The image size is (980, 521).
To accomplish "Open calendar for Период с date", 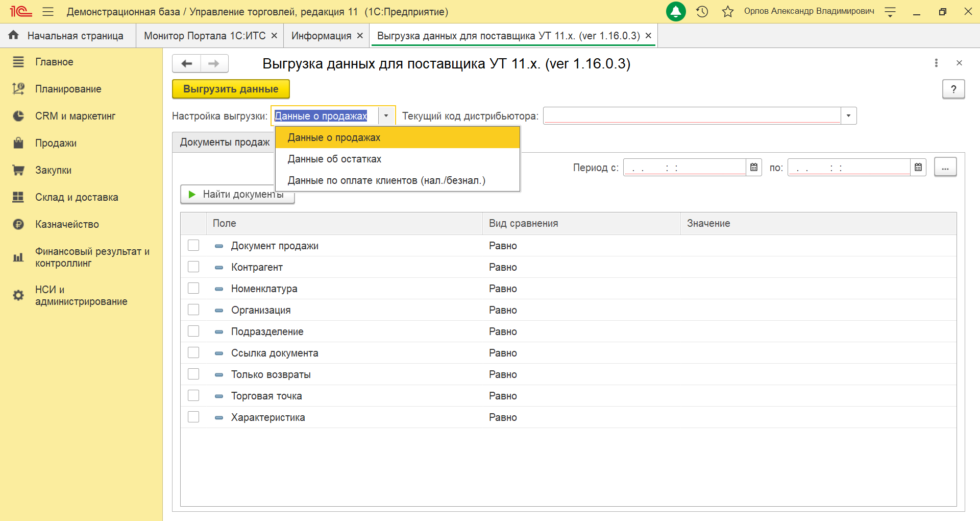I will point(754,168).
